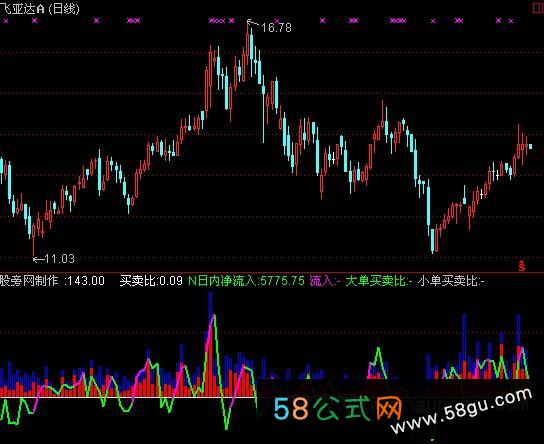This screenshot has width=544, height=444.
Task: Click the 股旁网制作:143.00 indicator name
Action: click(52, 281)
